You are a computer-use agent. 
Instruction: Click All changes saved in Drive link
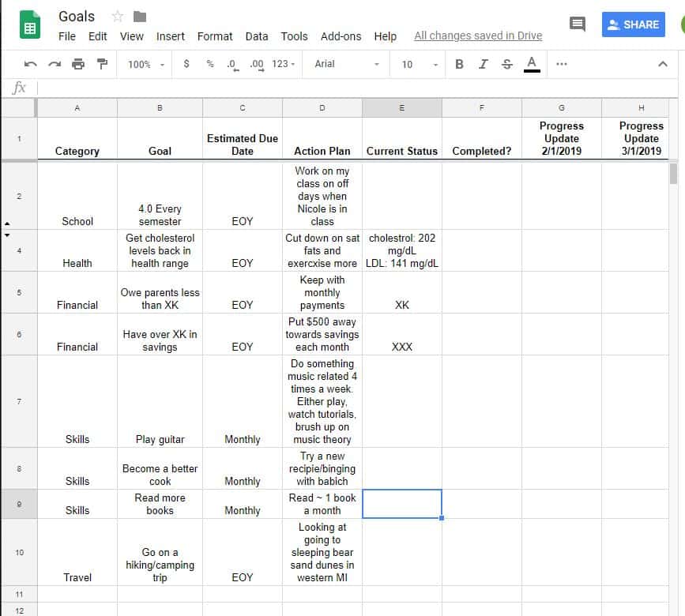(x=478, y=36)
